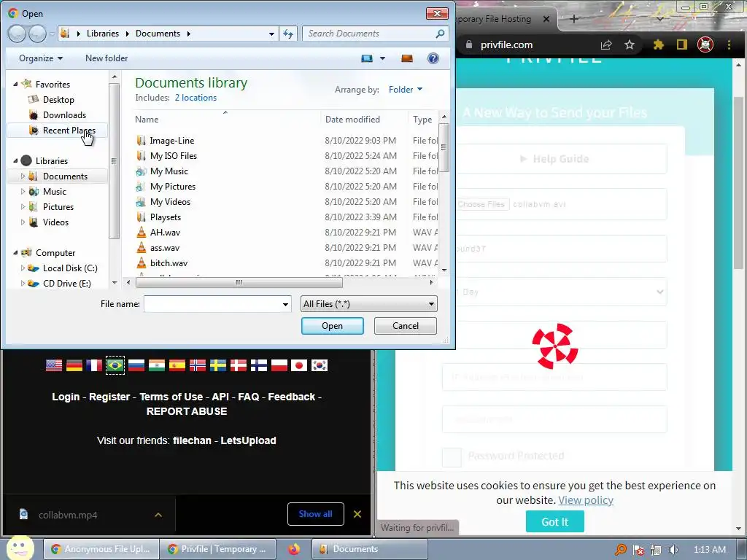
Task: Open Chrome extensions puzzle icon
Action: pos(659,44)
